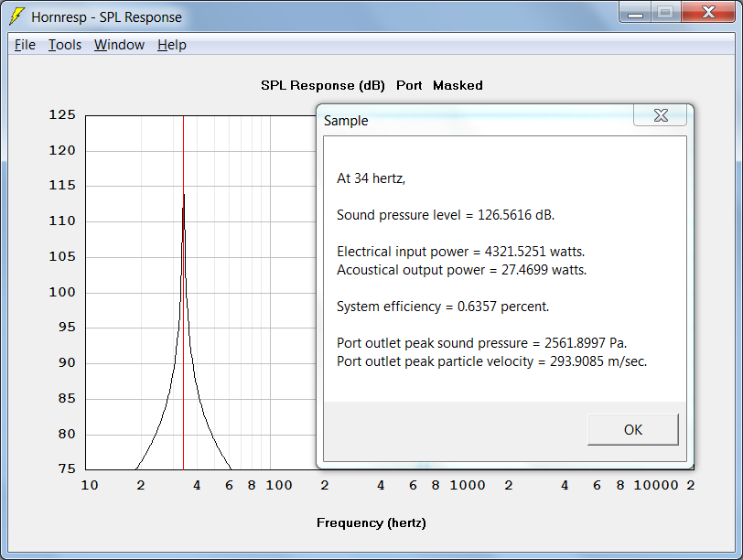This screenshot has height=560, width=743.
Task: Click the 125 dB axis label
Action: (62, 114)
